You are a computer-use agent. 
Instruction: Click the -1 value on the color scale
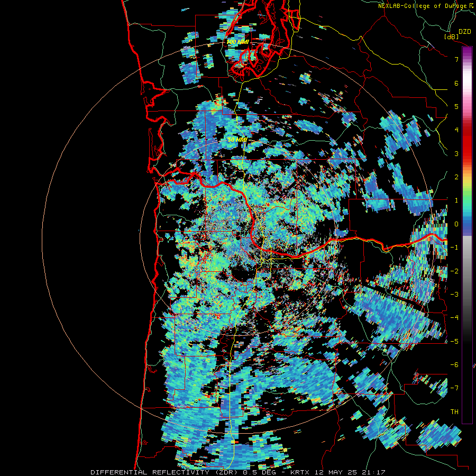(x=454, y=248)
